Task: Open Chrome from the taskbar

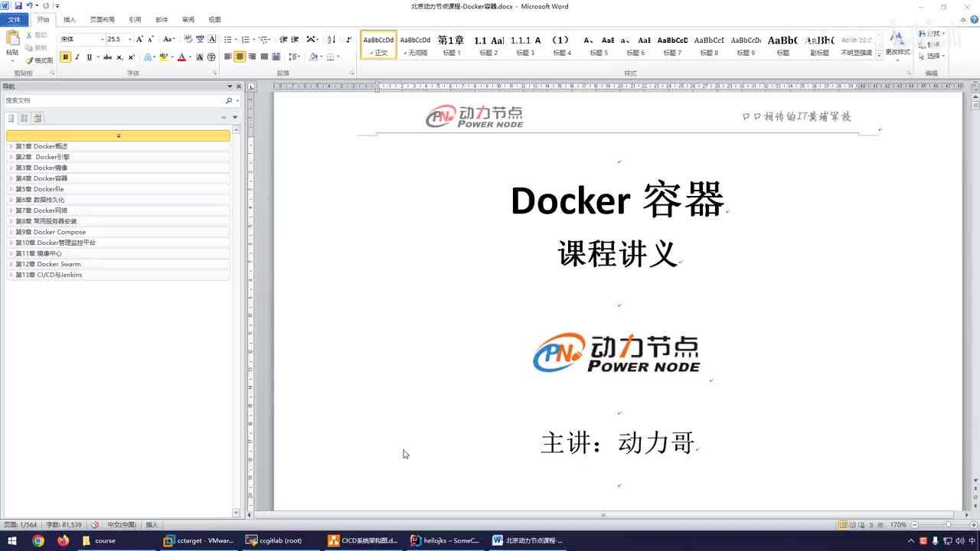Action: click(38, 540)
